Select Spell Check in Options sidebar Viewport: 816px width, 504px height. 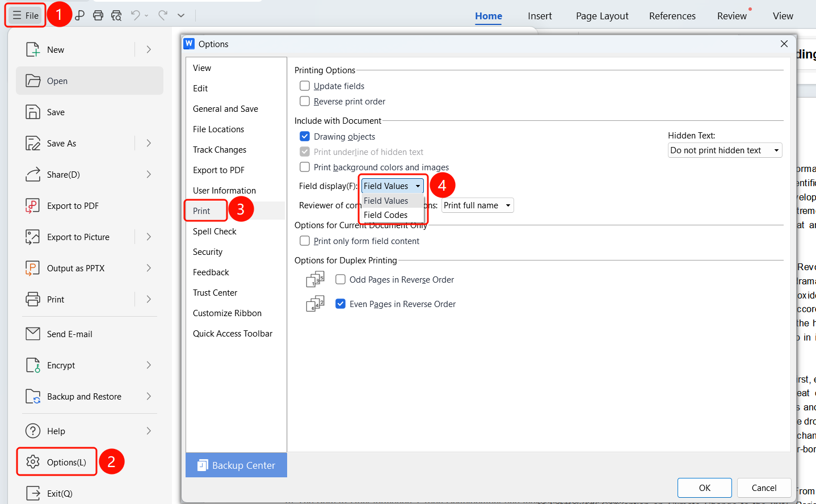pos(214,232)
